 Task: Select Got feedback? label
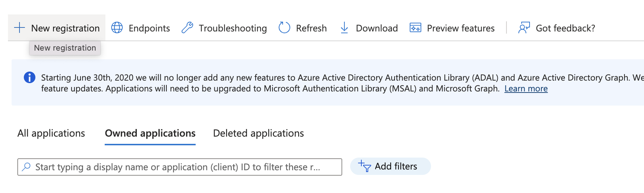tap(565, 28)
